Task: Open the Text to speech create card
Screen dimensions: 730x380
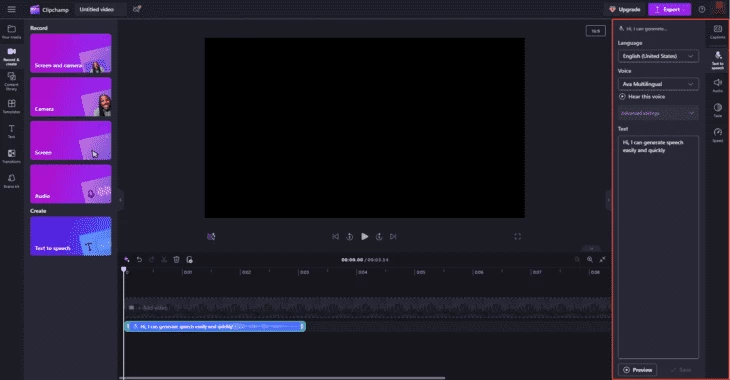Action: coord(71,236)
